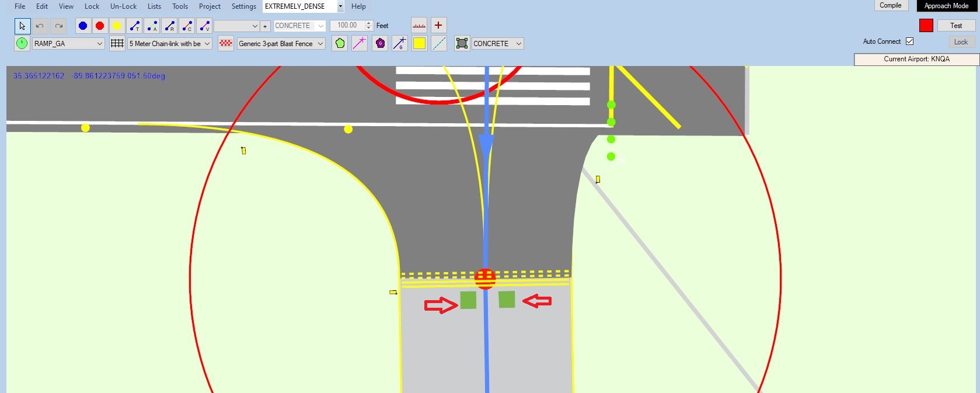Open the Un-Lock menu
This screenshot has height=393, width=980.
point(123,6)
